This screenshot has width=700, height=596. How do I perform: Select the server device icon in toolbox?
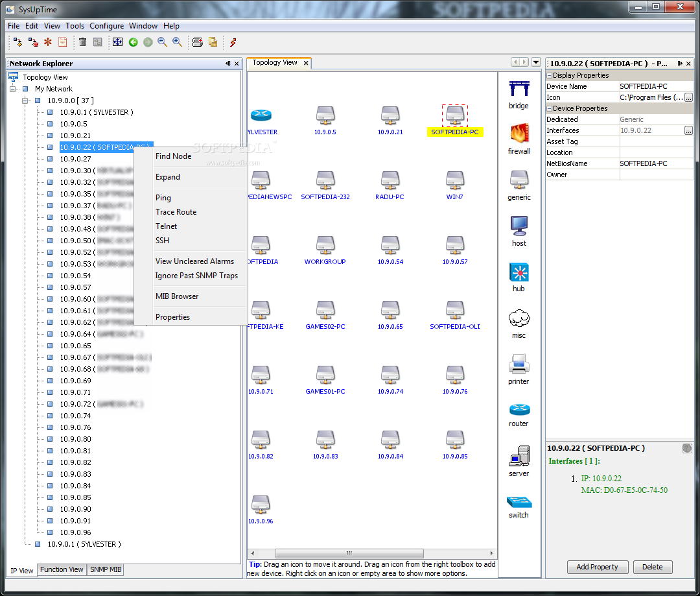[x=519, y=456]
